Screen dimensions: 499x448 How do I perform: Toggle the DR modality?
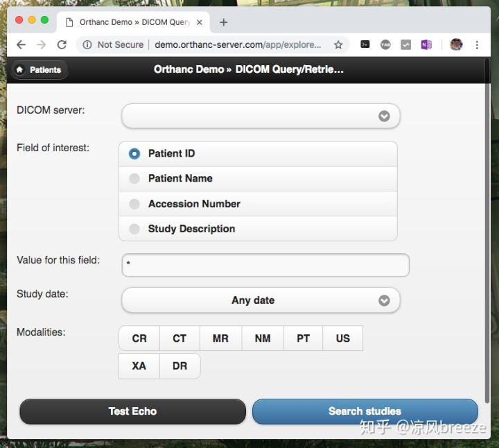180,366
